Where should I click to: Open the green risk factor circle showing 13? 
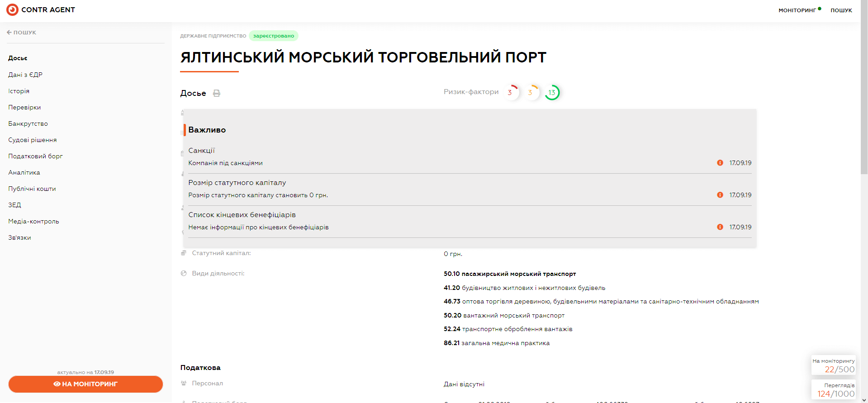[552, 92]
